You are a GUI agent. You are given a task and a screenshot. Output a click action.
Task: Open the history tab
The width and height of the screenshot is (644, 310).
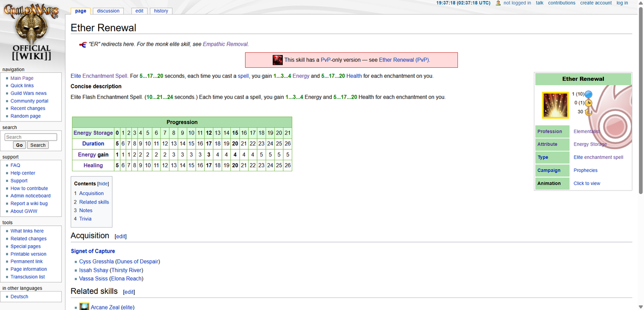pyautogui.click(x=161, y=11)
